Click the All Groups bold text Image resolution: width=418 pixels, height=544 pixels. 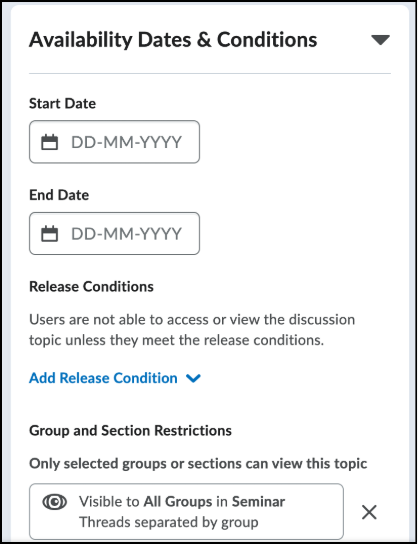[178, 502]
